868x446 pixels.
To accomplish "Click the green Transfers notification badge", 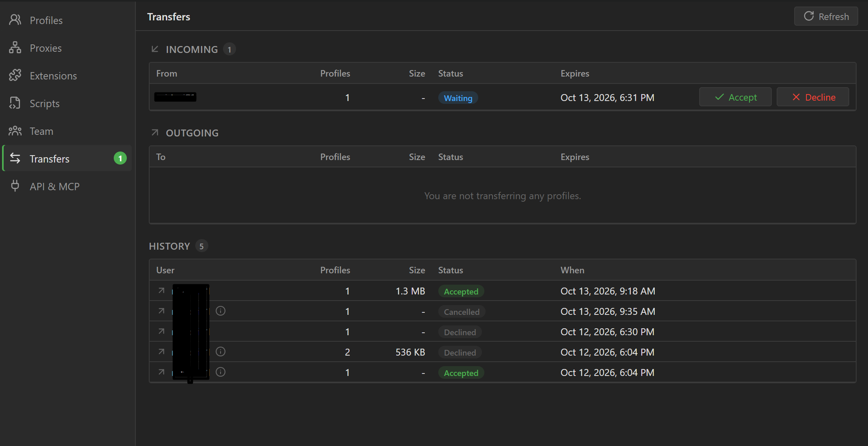I will pyautogui.click(x=120, y=158).
